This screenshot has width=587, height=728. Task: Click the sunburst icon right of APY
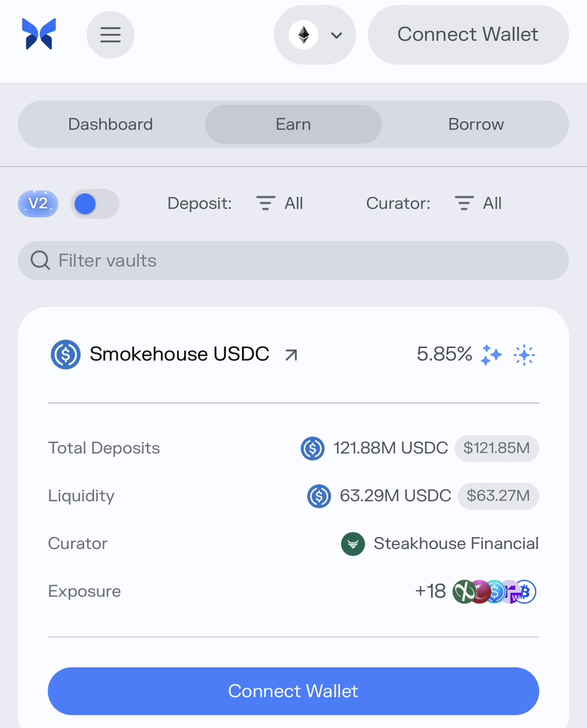[524, 355]
